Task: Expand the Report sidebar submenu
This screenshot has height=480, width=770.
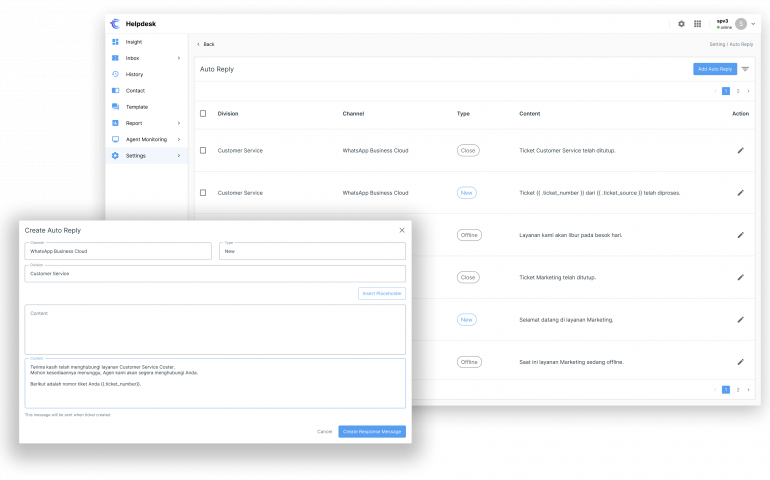Action: click(179, 123)
